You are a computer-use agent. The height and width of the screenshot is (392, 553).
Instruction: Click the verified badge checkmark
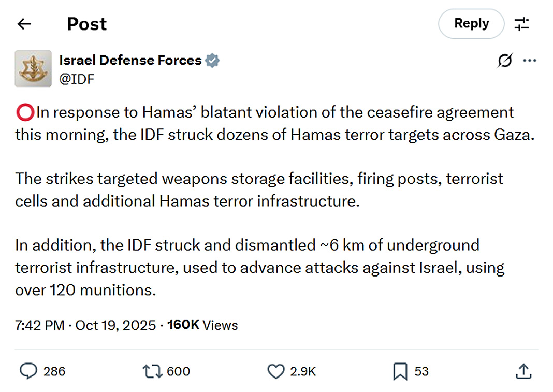pyautogui.click(x=212, y=61)
